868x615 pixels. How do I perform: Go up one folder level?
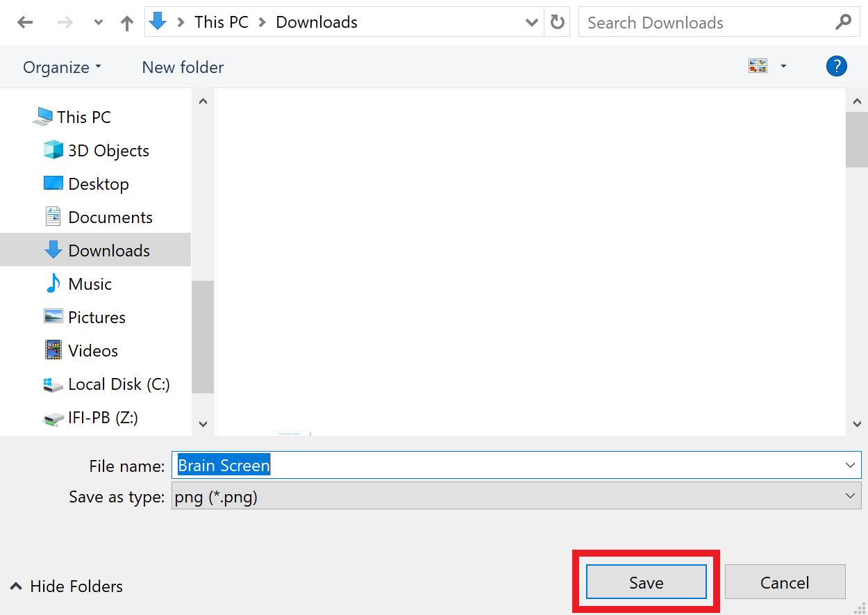point(126,22)
